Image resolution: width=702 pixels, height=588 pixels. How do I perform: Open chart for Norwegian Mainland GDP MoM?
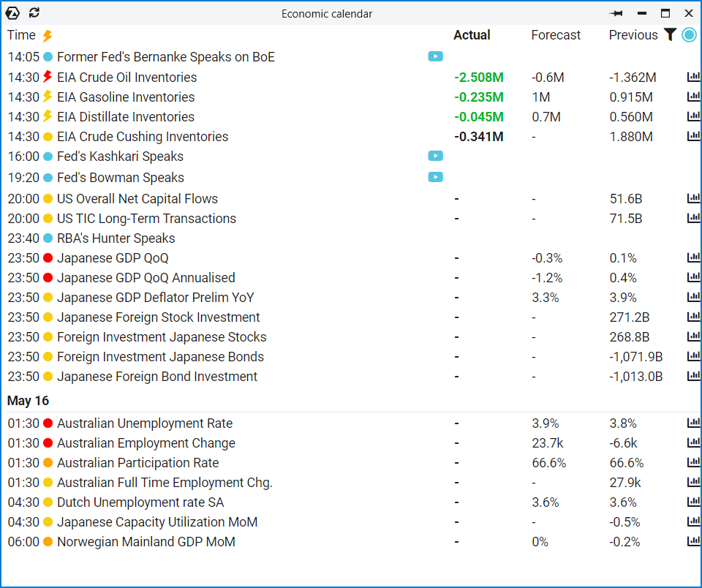(x=693, y=541)
